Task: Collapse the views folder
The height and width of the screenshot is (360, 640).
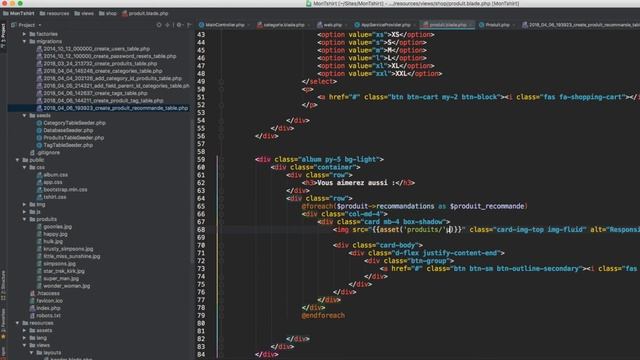Action: point(24,345)
